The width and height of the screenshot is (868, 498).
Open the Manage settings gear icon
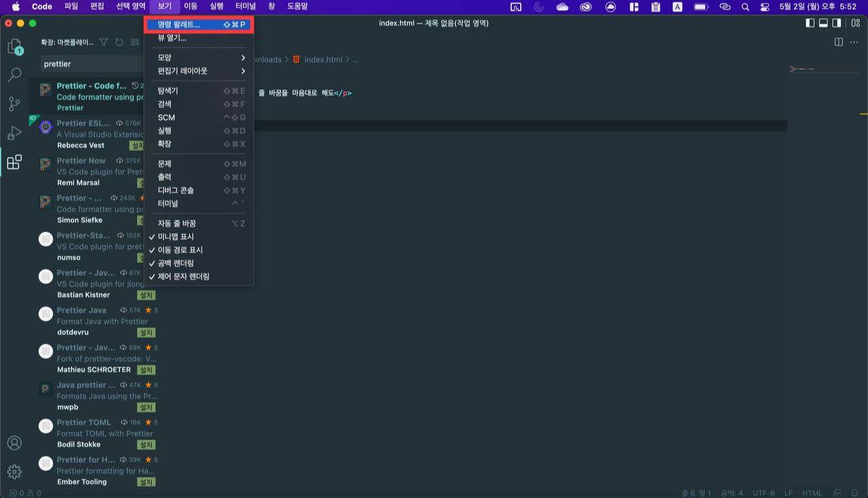pyautogui.click(x=15, y=470)
